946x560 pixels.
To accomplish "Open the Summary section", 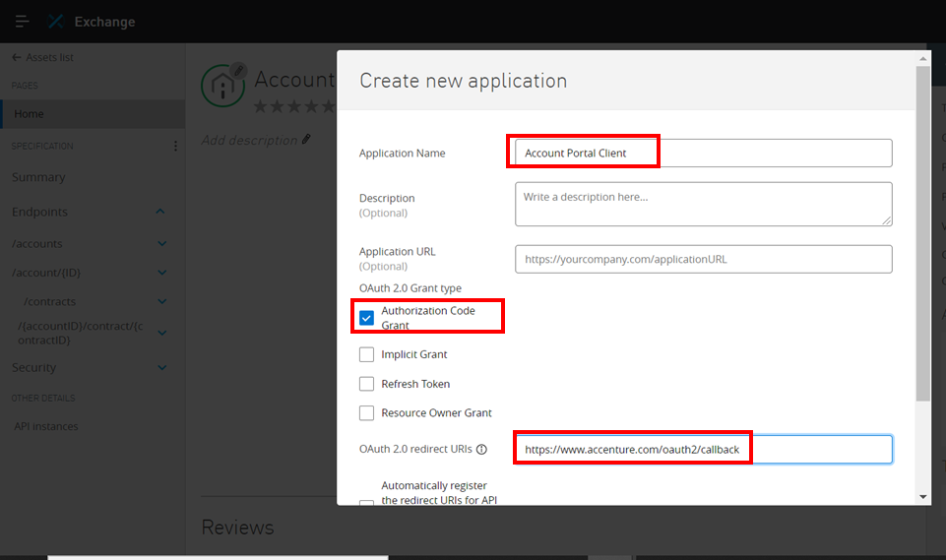I will 38,177.
